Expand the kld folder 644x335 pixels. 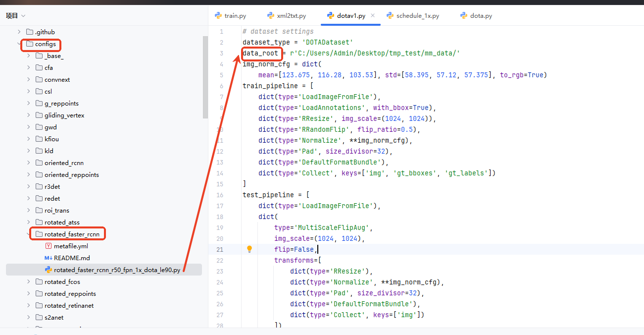(29, 151)
